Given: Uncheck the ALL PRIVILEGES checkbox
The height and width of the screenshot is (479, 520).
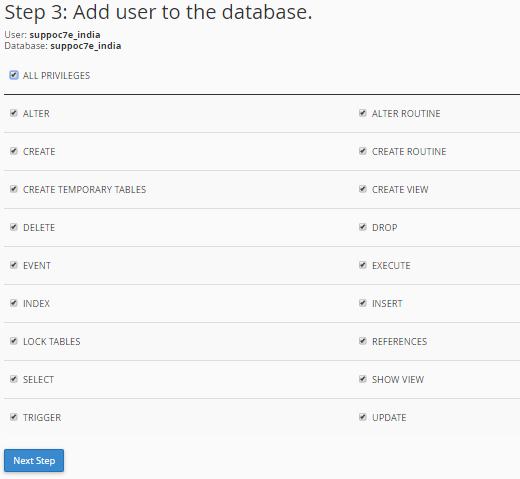Looking at the screenshot, I should (14, 75).
